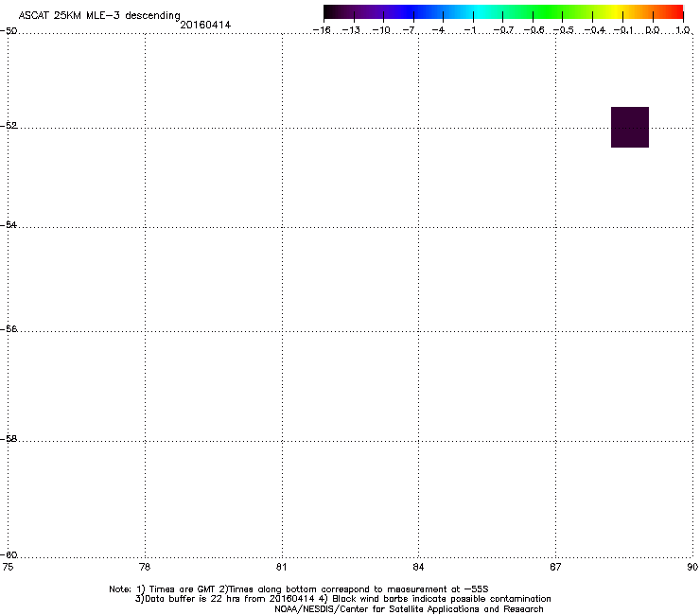This screenshot has width=700, height=615.
Task: Click the color bar label -0.4
Action: [x=594, y=30]
